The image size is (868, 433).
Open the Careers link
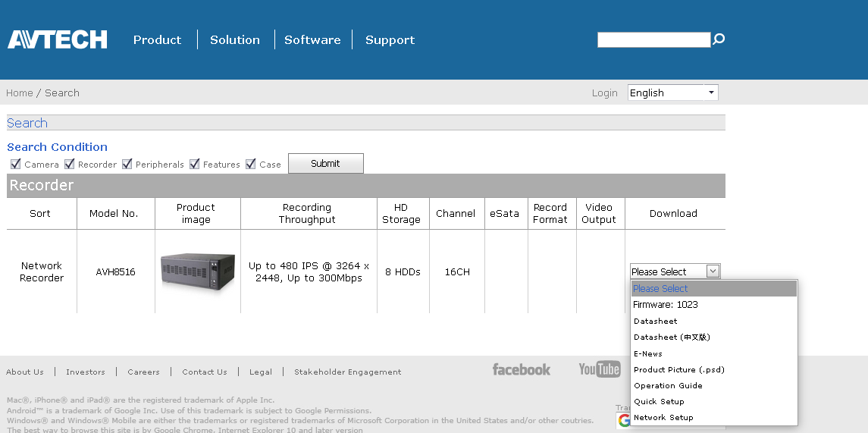click(x=143, y=372)
